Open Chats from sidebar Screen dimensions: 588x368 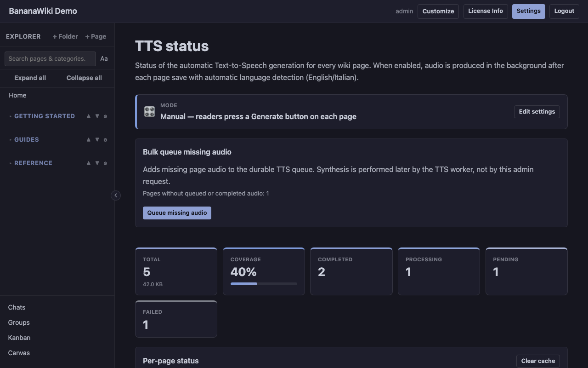tap(17, 307)
